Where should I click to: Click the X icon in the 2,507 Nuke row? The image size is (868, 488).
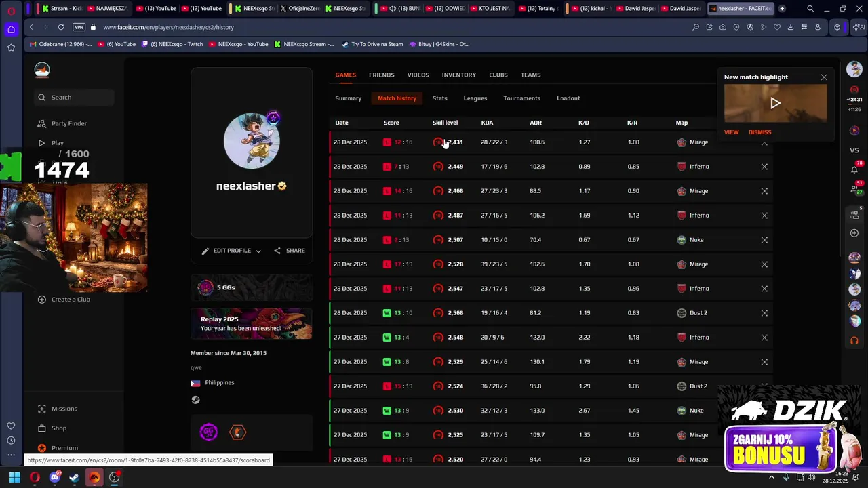click(x=764, y=240)
